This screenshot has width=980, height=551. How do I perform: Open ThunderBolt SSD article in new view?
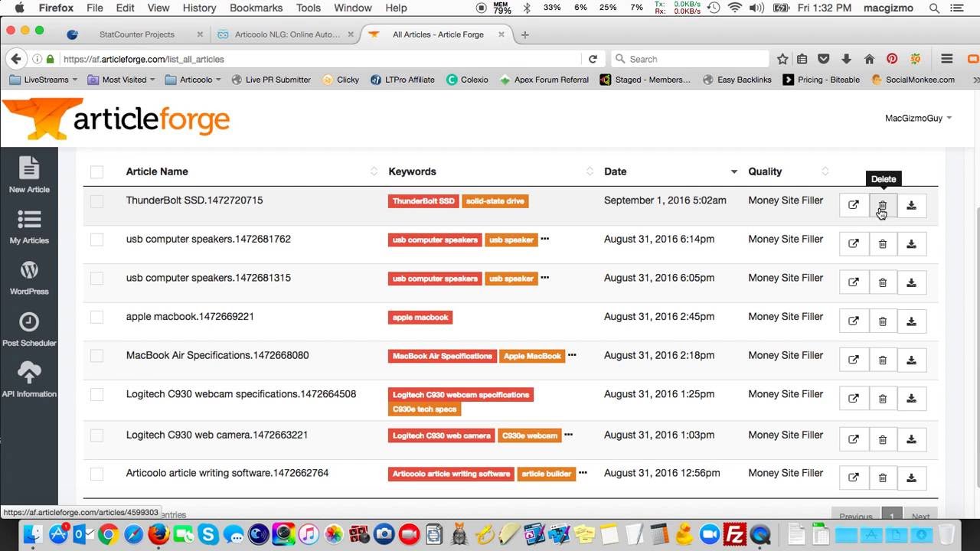pos(854,205)
